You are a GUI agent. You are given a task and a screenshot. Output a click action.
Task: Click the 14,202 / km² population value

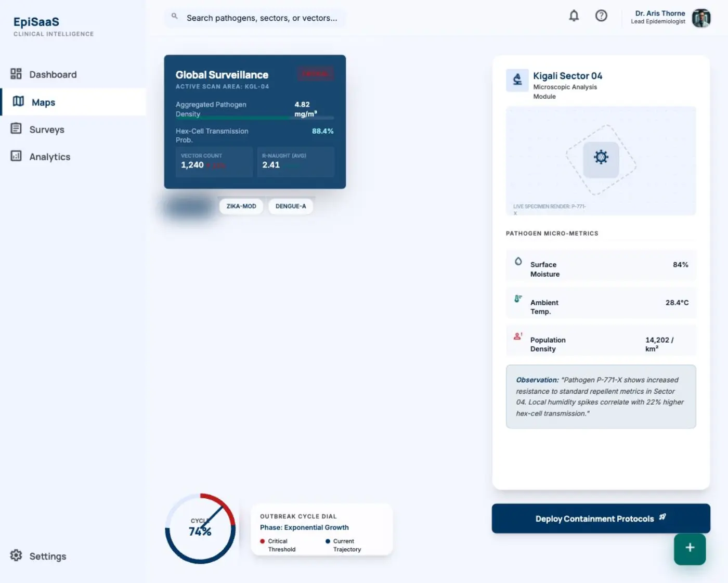(659, 344)
